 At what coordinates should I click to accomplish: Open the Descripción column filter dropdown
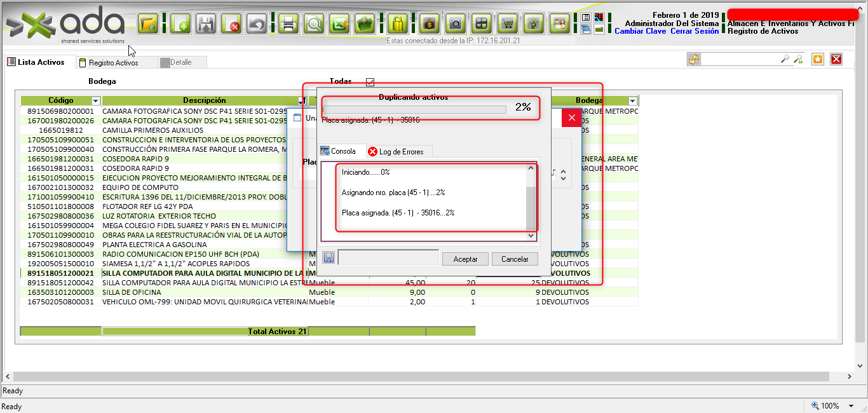coord(301,101)
